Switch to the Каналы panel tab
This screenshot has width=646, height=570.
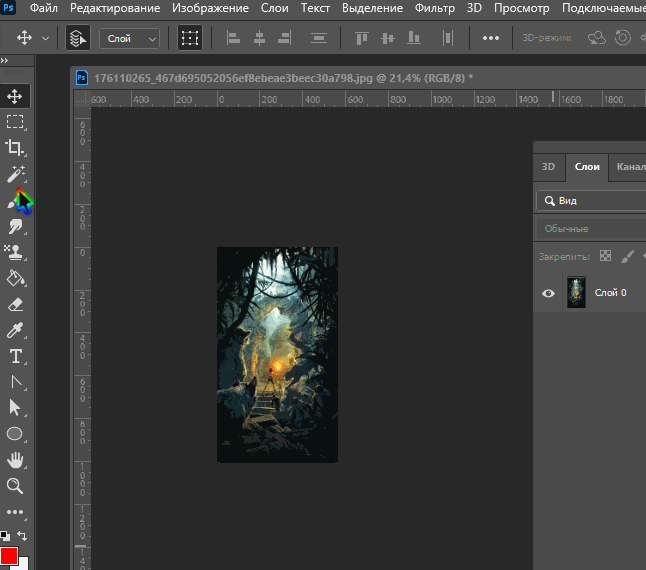click(x=629, y=167)
